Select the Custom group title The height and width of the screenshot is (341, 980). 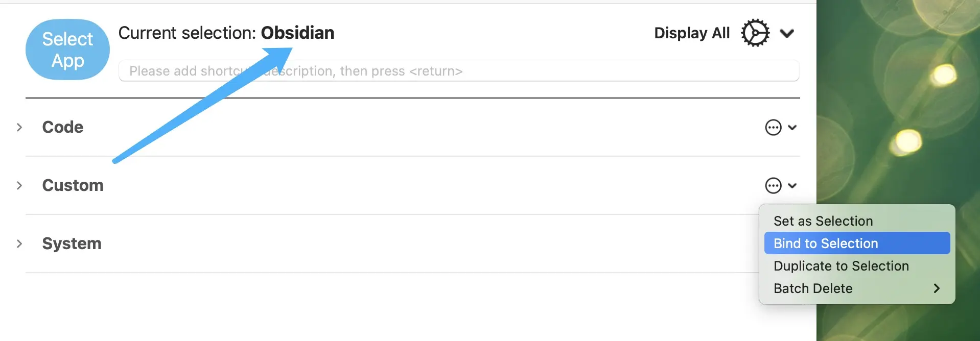pyautogui.click(x=73, y=185)
